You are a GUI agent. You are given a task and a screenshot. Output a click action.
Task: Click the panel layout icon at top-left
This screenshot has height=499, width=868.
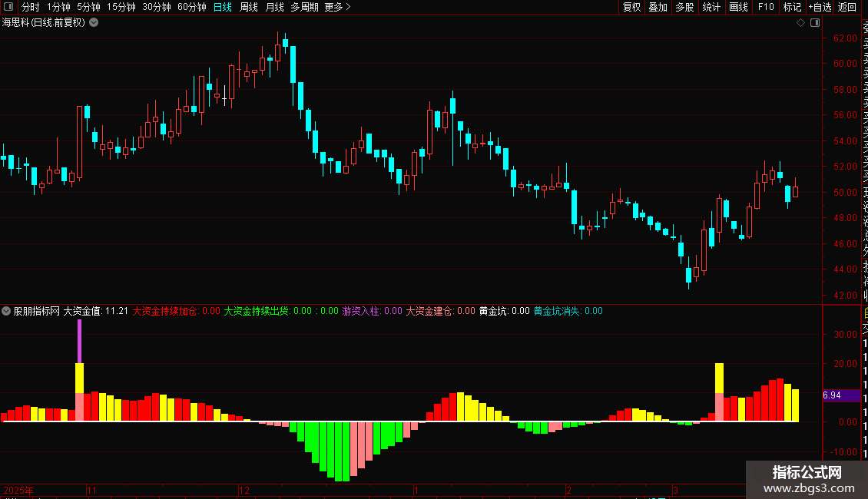click(8, 7)
